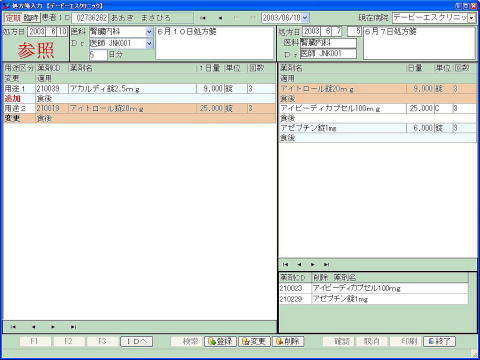Image resolution: width=480 pixels, height=360 pixels.
Task: Open the 医科 department dropdown 腎臓内科
Action: coord(149,32)
